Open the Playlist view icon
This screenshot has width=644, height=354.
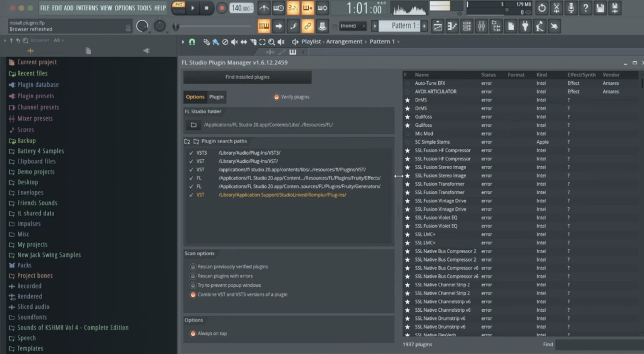(438, 26)
